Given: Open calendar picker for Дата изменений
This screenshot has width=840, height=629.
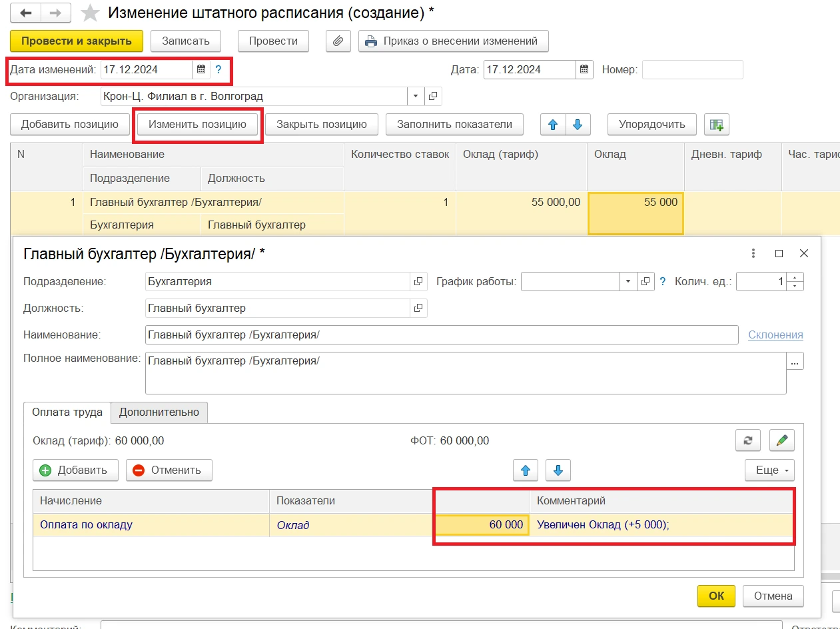Looking at the screenshot, I should pyautogui.click(x=201, y=69).
